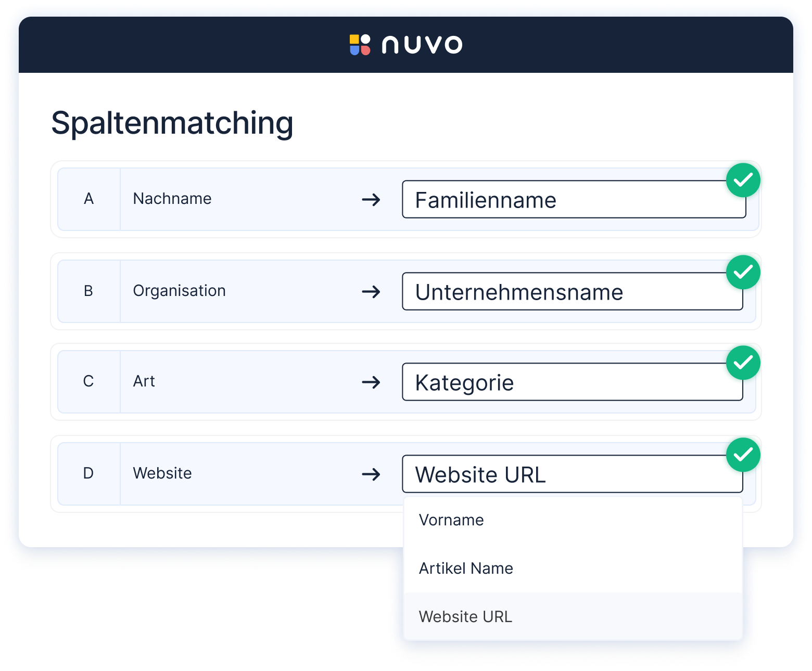The width and height of the screenshot is (812, 671).
Task: Select Vorname from the dropdown list
Action: coord(451,520)
